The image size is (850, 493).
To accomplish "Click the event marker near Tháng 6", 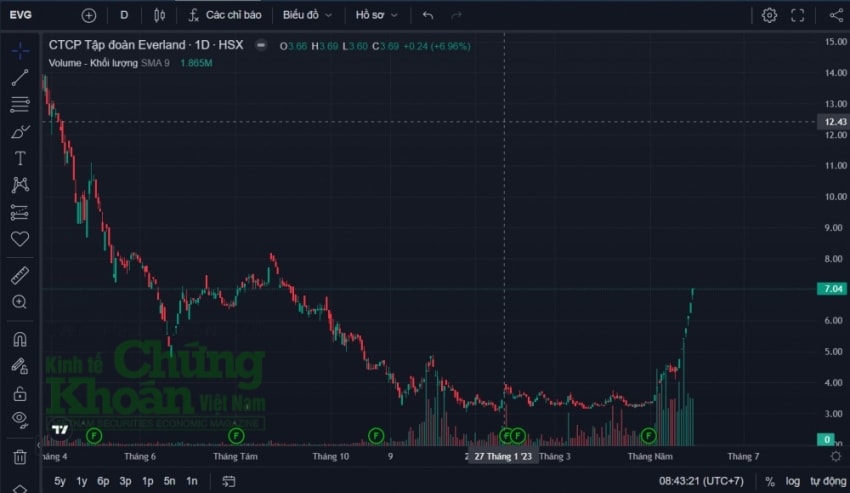I will (x=94, y=436).
